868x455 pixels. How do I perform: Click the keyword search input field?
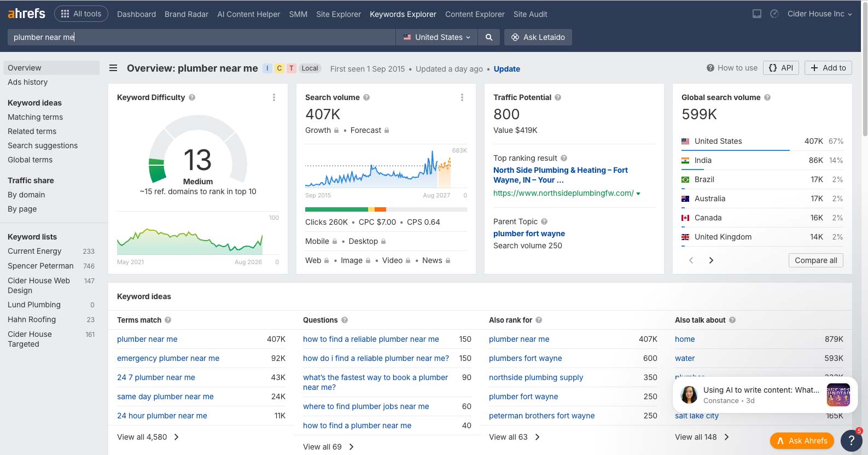(201, 37)
